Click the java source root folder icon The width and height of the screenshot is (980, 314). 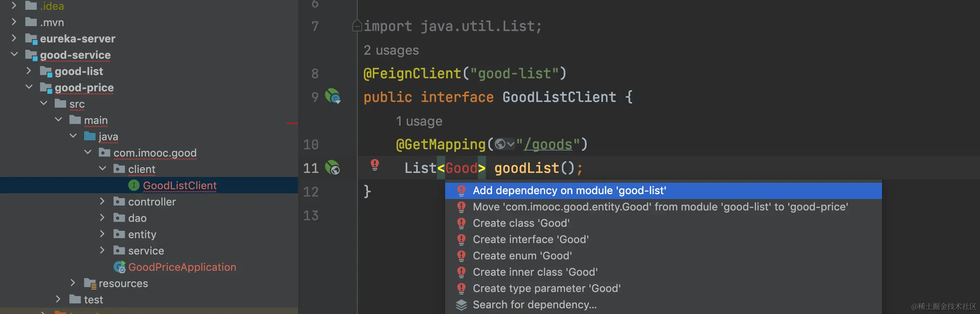coord(89,136)
